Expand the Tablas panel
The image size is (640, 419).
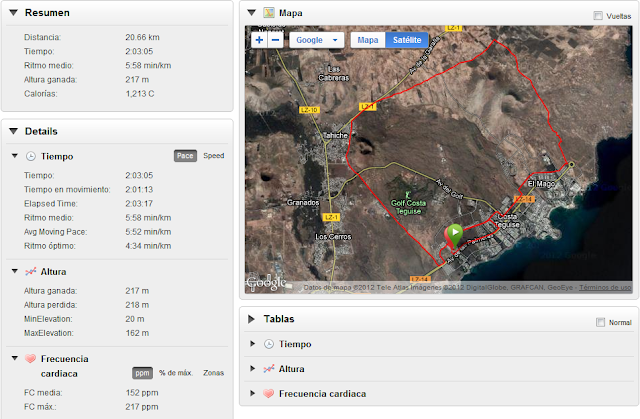pos(251,319)
